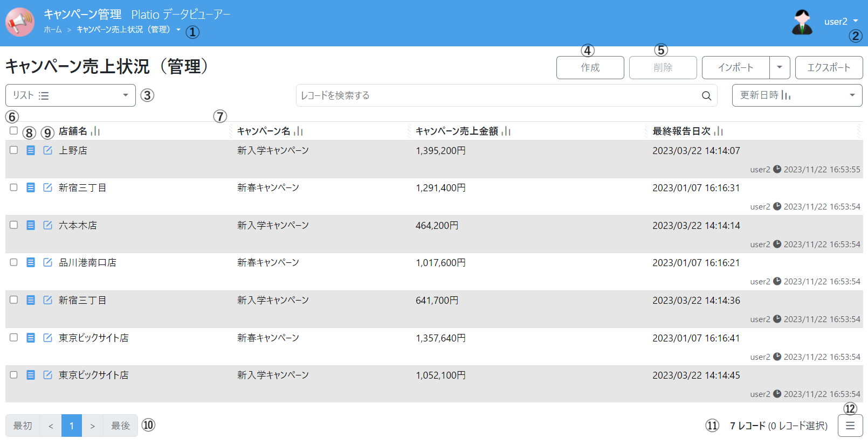Viewport: 868px width, 446px height.
Task: Click キャンペーン売上状況（管理） breadcrumb item
Action: point(125,30)
